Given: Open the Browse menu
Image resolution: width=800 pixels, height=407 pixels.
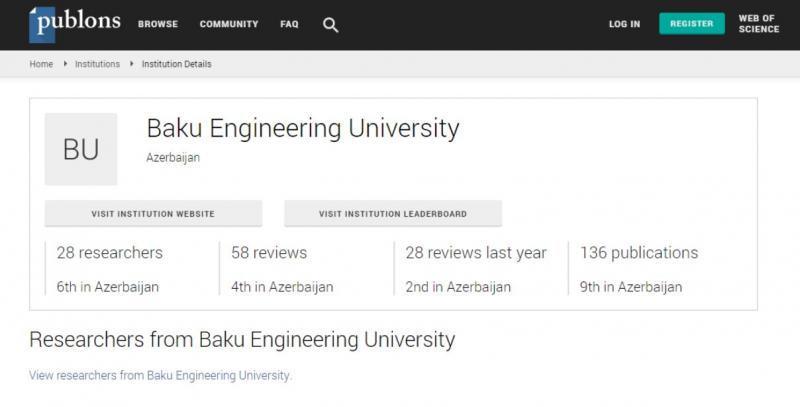Looking at the screenshot, I should (158, 24).
